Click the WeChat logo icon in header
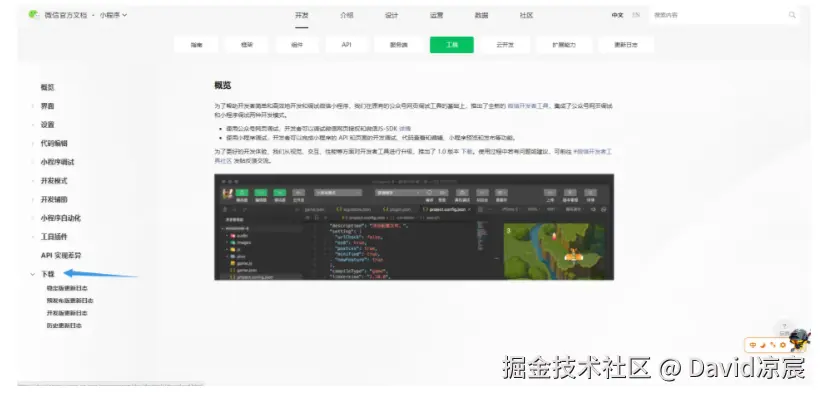 [x=33, y=15]
